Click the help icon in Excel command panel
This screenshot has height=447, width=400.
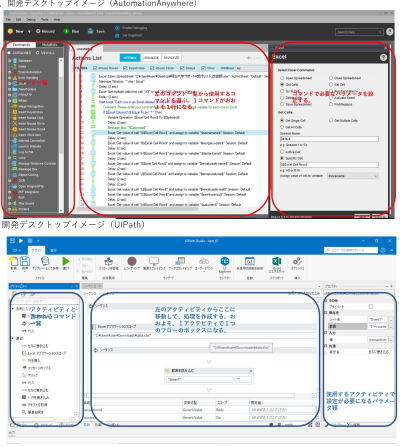[383, 57]
